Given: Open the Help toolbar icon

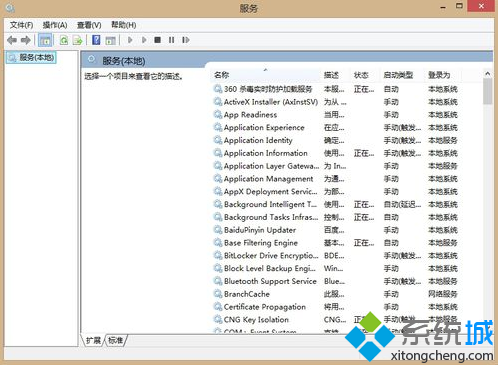Looking at the screenshot, I should coord(96,40).
